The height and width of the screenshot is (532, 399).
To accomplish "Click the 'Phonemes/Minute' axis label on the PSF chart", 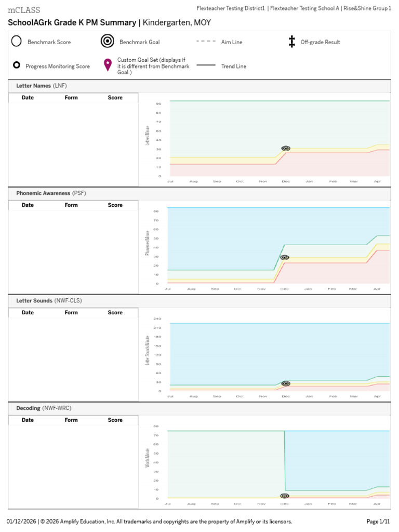I will click(x=147, y=243).
